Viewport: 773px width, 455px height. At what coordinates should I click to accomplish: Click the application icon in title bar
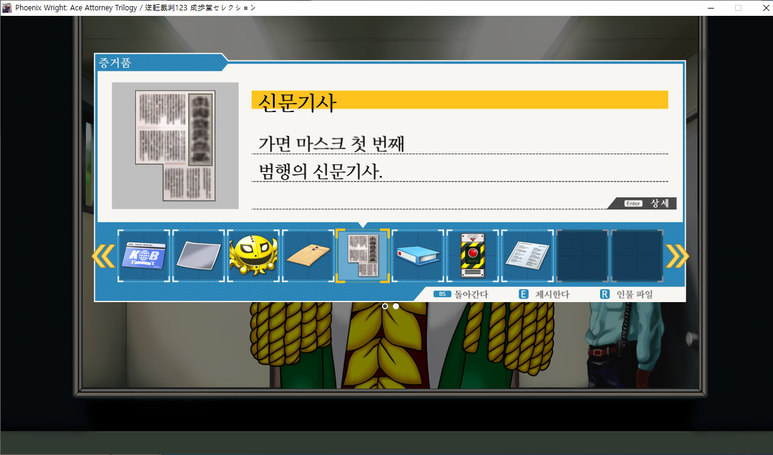click(x=7, y=8)
